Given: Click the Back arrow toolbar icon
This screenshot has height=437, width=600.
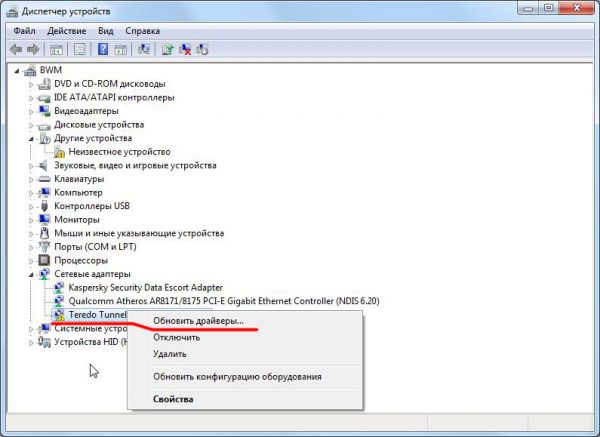Looking at the screenshot, I should 16,49.
